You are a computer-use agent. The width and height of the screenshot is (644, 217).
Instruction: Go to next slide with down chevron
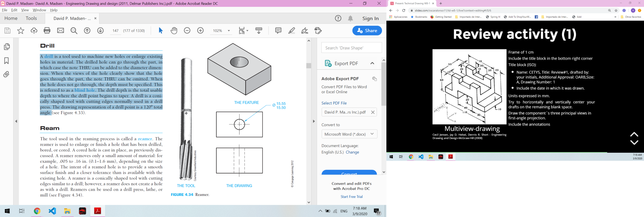[x=634, y=142]
